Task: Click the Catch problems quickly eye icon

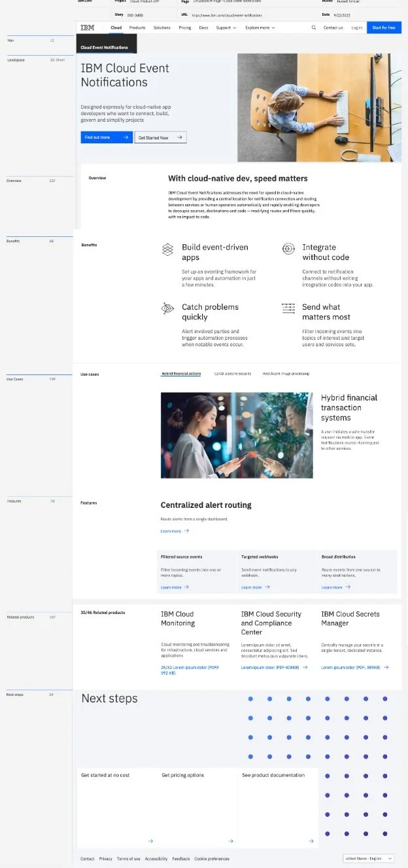Action: click(x=168, y=308)
